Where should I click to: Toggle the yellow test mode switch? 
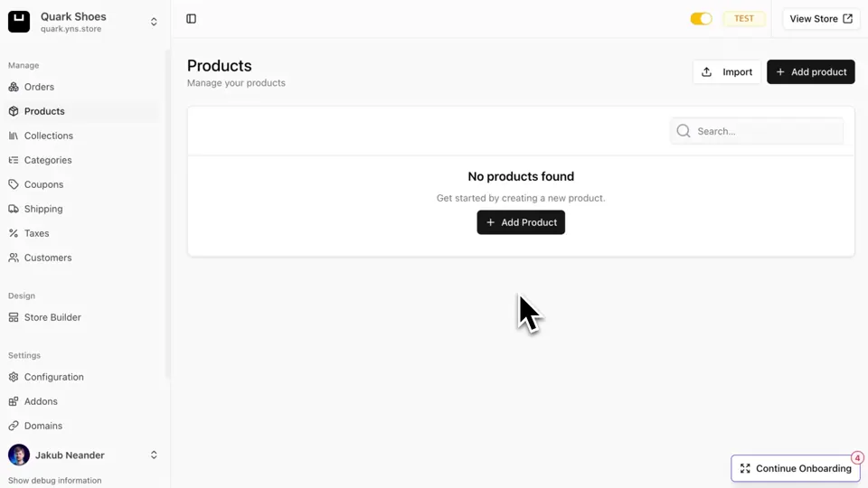tap(701, 19)
